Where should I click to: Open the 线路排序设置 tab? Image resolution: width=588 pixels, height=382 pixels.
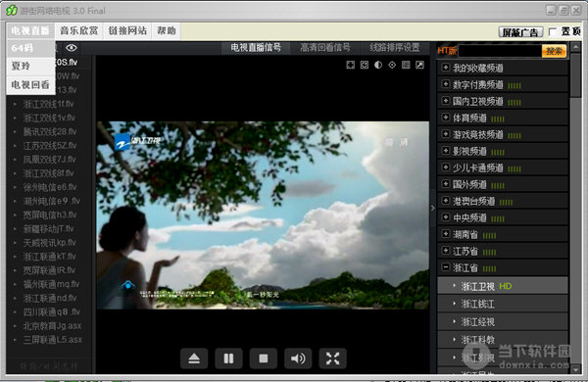point(395,48)
